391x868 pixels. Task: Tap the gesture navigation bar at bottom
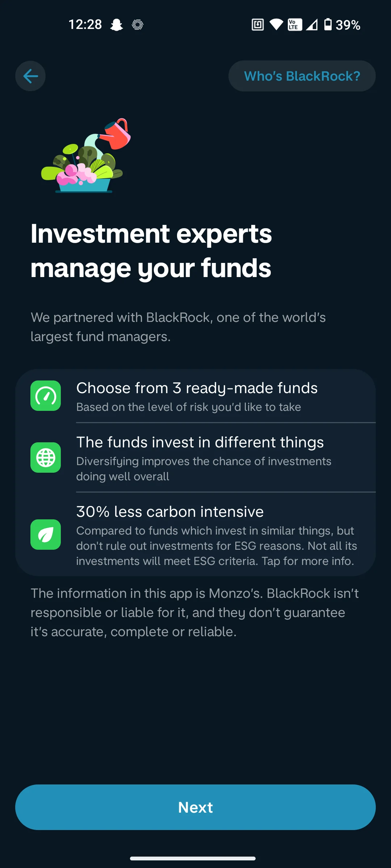click(x=195, y=857)
